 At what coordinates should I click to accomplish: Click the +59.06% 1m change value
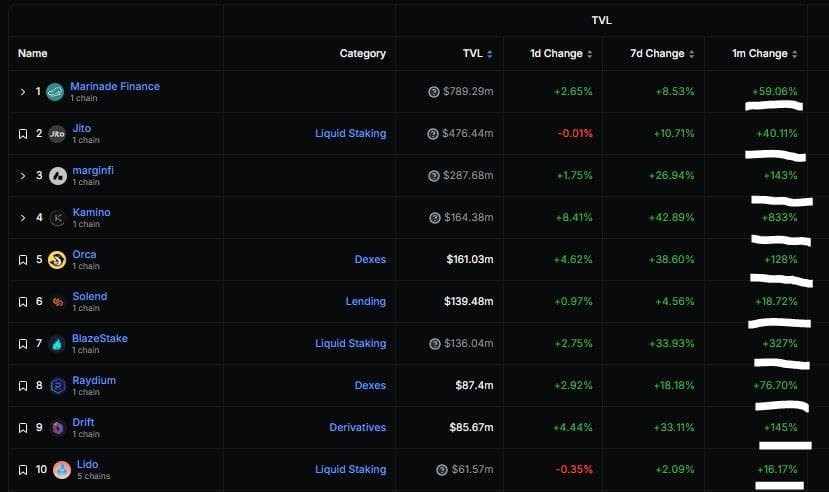click(x=775, y=91)
